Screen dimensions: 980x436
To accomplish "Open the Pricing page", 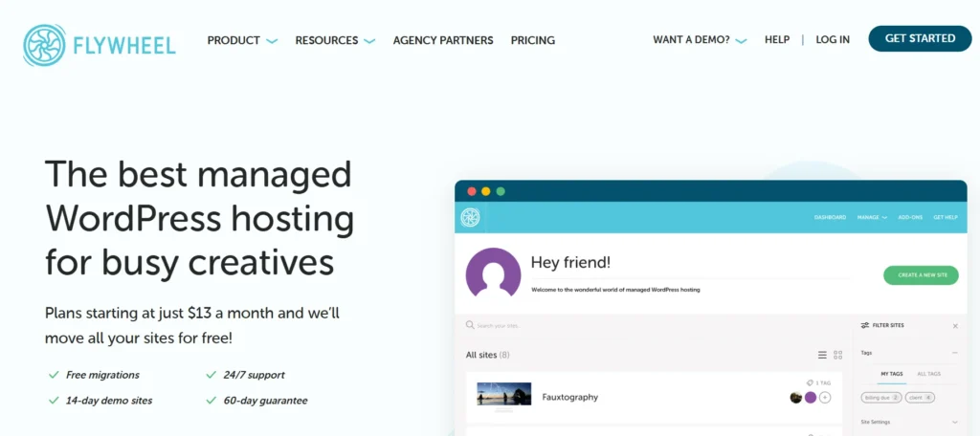I will pyautogui.click(x=532, y=40).
